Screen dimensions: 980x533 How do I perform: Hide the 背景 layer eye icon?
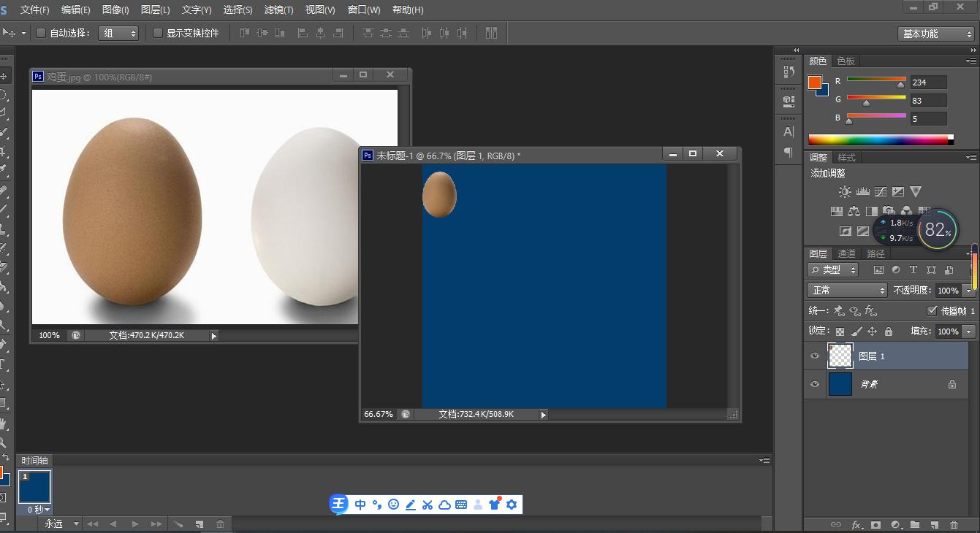tap(816, 384)
